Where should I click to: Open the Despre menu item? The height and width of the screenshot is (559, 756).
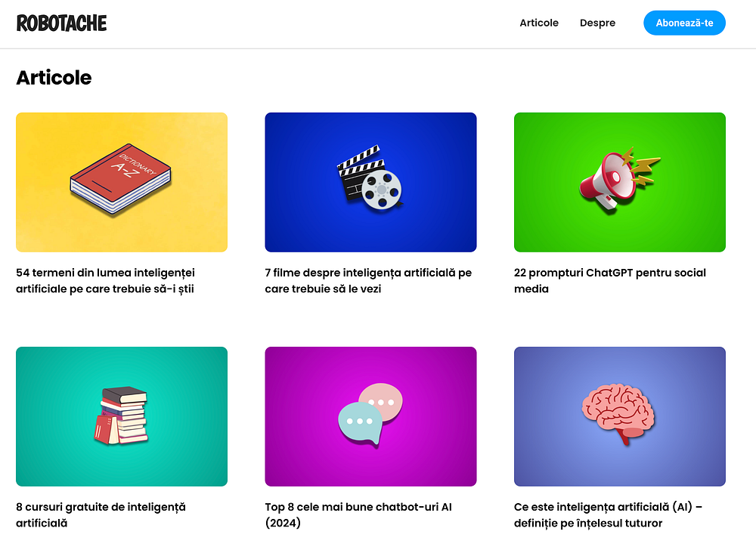point(597,23)
